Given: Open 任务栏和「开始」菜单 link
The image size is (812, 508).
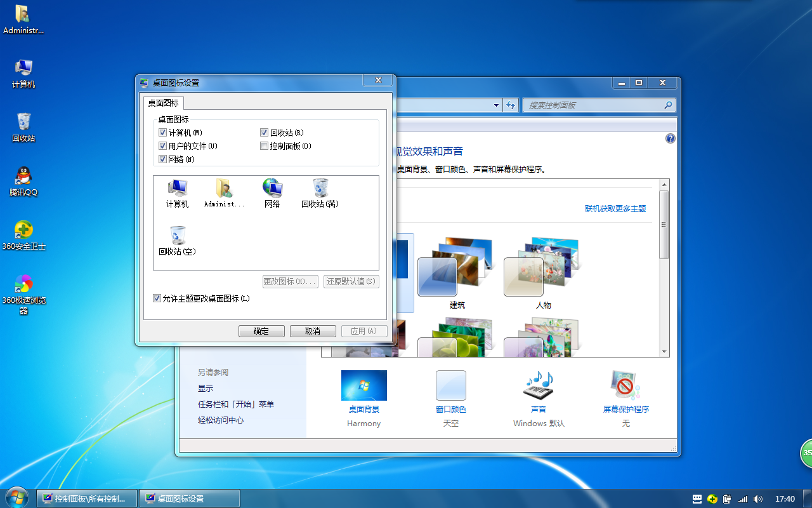Looking at the screenshot, I should 236,404.
